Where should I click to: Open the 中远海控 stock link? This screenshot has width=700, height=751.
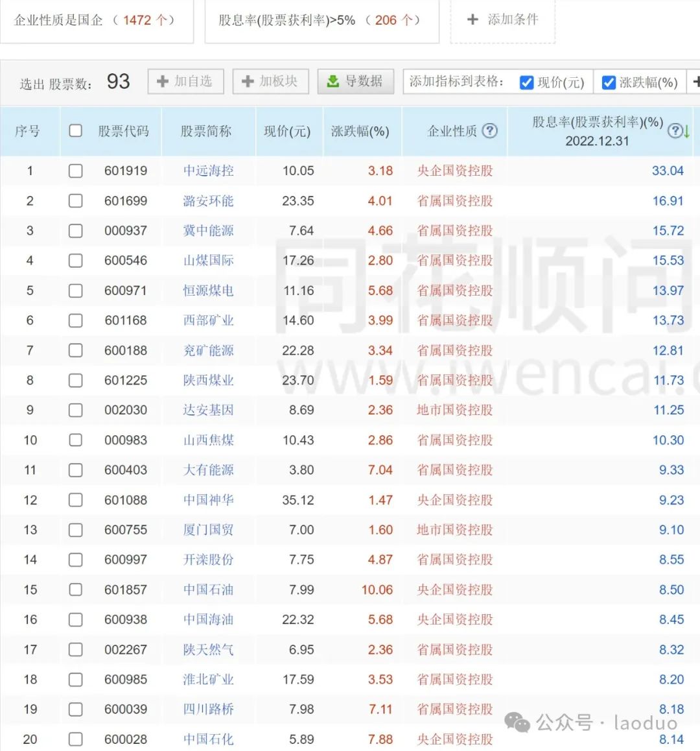click(x=208, y=171)
